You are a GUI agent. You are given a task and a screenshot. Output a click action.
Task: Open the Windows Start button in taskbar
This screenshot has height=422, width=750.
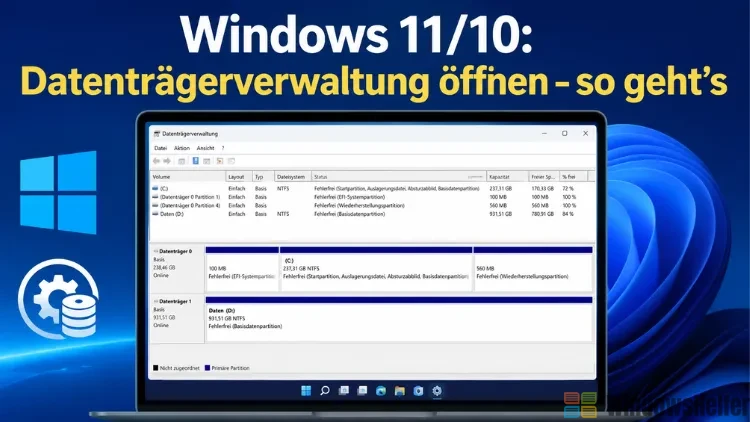(306, 391)
